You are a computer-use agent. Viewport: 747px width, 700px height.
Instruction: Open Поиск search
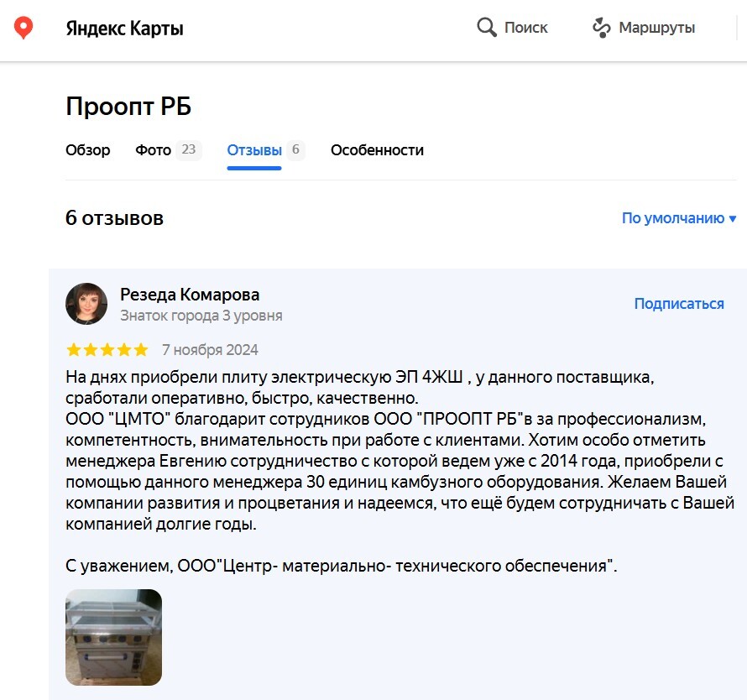tap(526, 28)
